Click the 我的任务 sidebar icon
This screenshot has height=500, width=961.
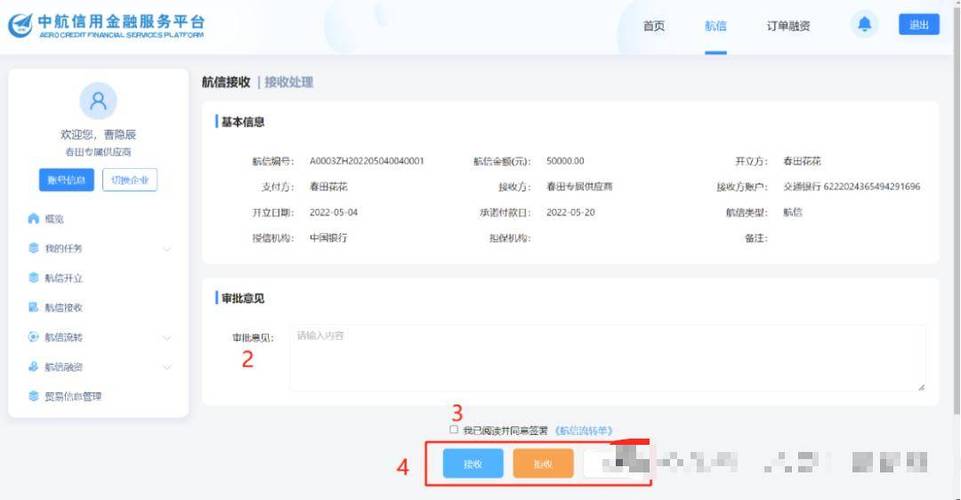[33, 248]
